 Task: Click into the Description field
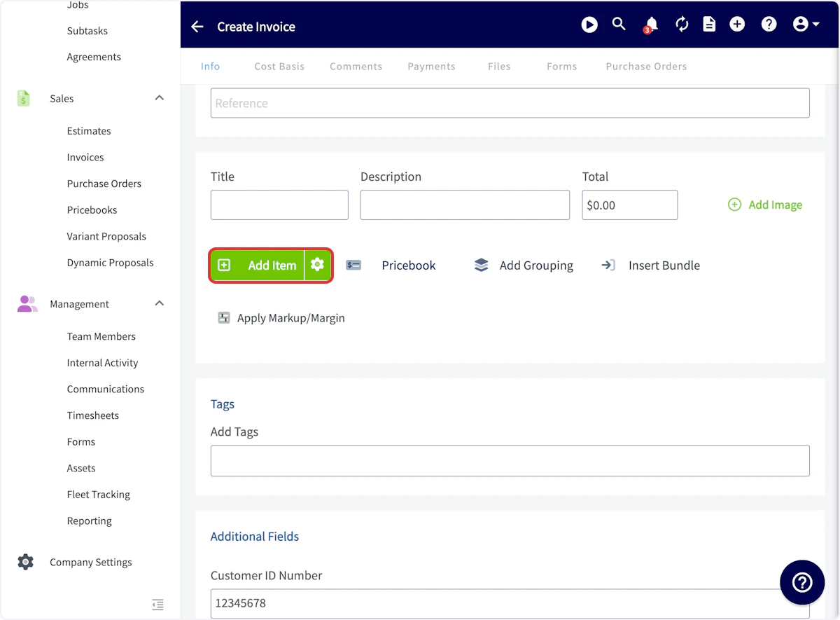465,205
